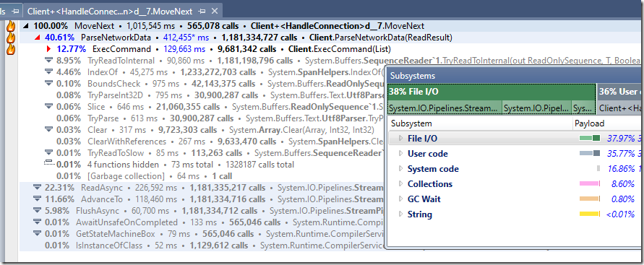Click the 36% User bar segment

click(x=620, y=92)
